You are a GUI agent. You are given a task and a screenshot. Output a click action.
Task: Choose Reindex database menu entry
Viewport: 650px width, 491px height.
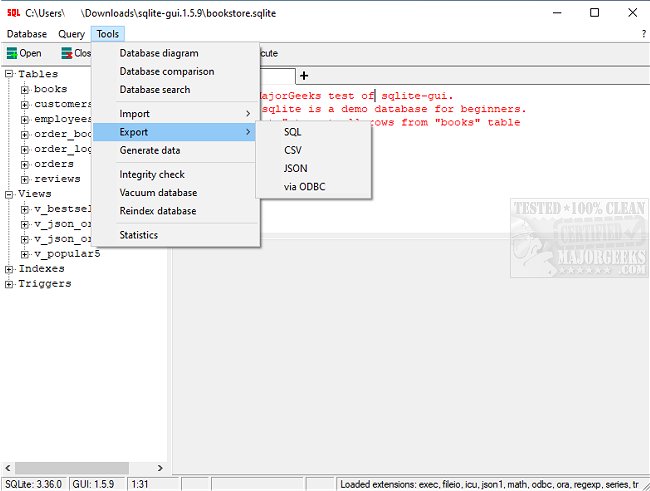click(x=174, y=211)
